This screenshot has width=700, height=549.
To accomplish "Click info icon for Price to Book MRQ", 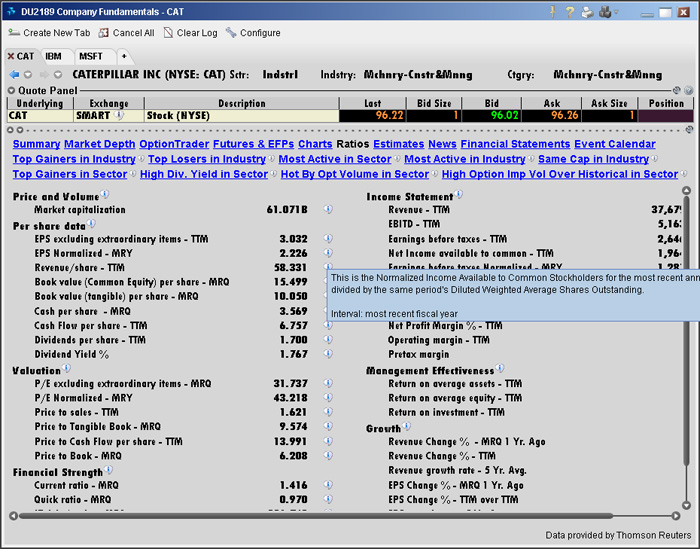I will click(x=328, y=455).
